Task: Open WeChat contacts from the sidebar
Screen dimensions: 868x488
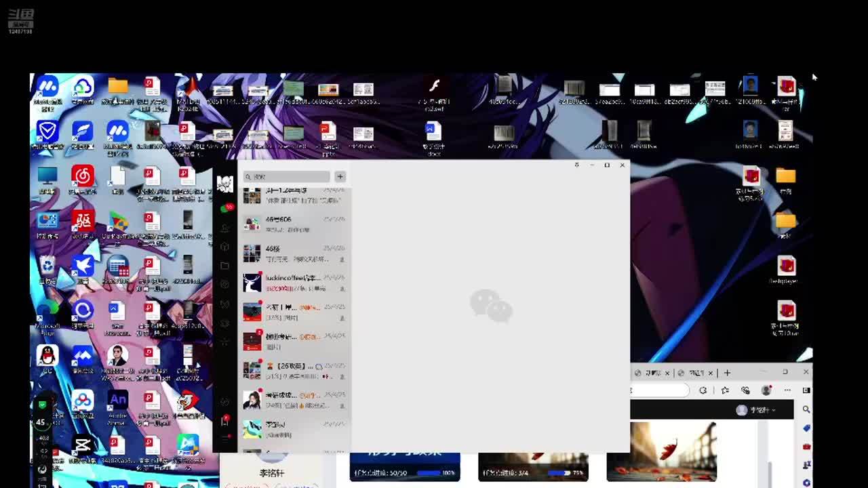Action: 225,228
